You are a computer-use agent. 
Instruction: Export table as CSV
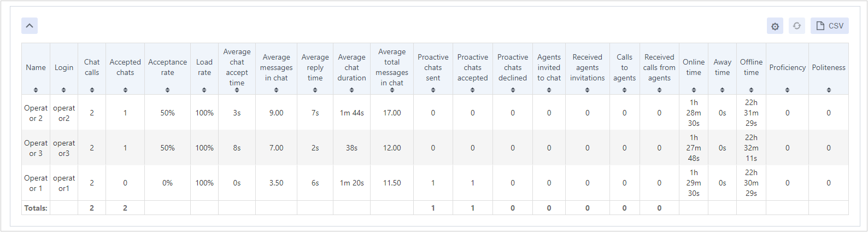(830, 26)
